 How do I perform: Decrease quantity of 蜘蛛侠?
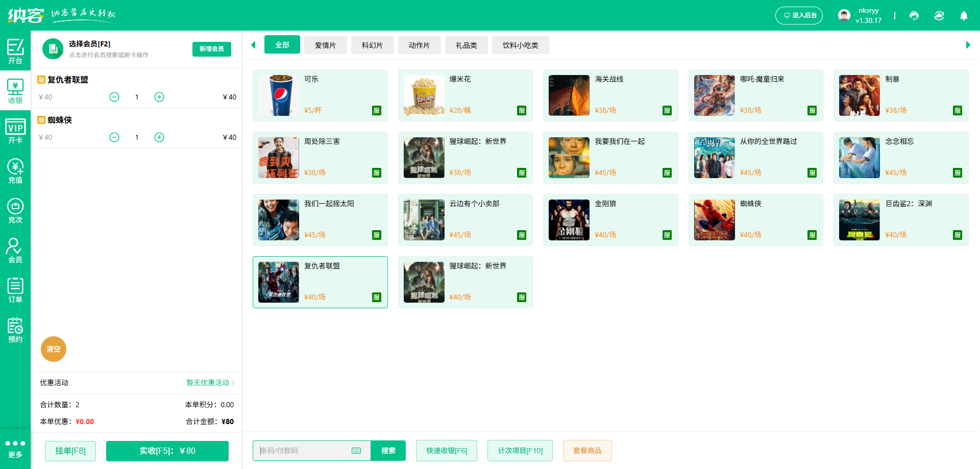click(x=114, y=137)
